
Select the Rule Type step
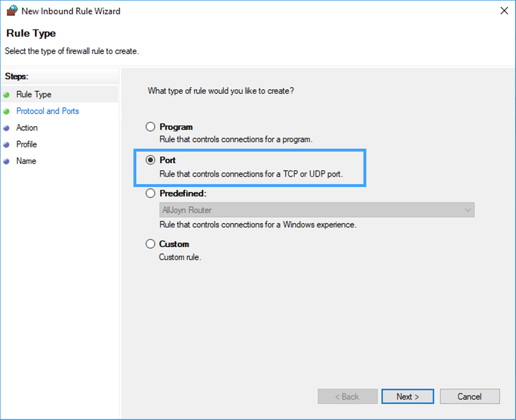tap(34, 94)
